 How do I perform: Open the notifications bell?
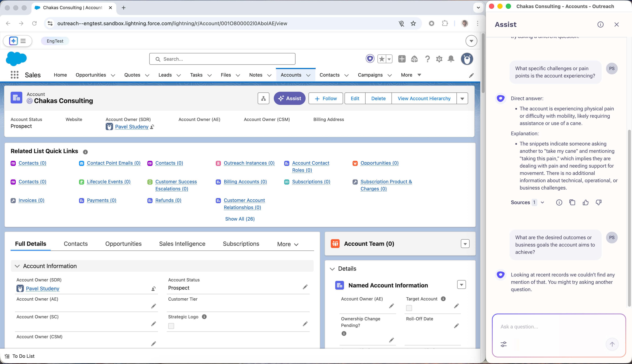coord(451,59)
